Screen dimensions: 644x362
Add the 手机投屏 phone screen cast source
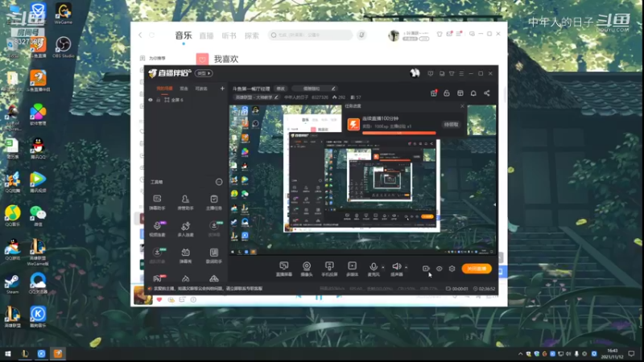329,269
